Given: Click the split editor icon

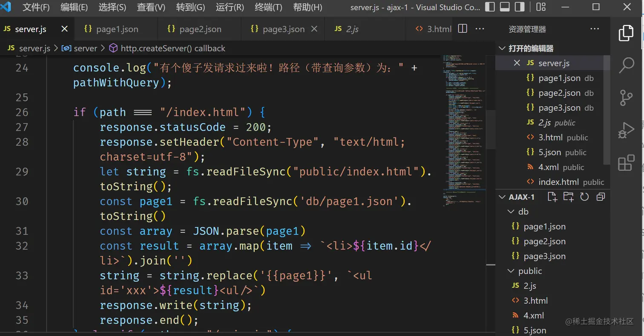Looking at the screenshot, I should [x=463, y=28].
